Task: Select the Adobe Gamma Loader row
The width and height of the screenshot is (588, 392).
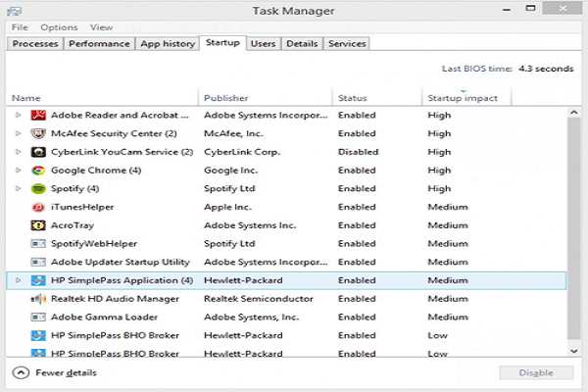Action: point(286,318)
